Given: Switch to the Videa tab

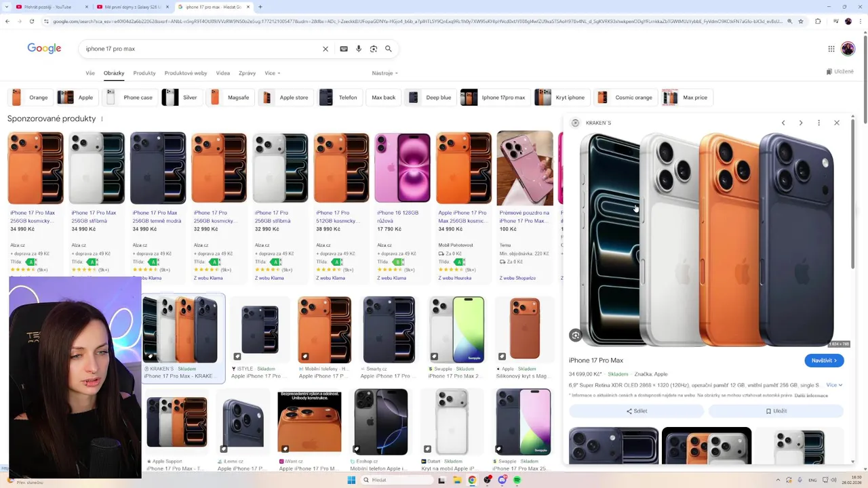Looking at the screenshot, I should coord(223,73).
